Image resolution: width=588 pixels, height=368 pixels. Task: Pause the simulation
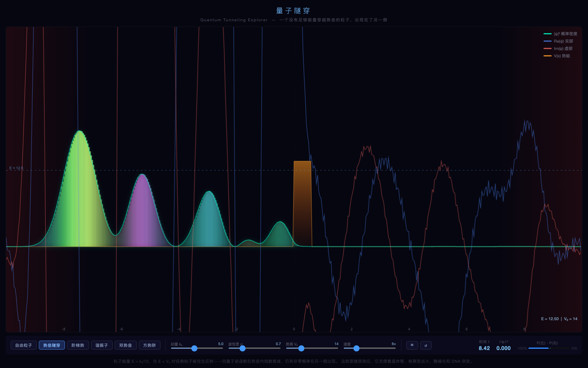tap(412, 345)
